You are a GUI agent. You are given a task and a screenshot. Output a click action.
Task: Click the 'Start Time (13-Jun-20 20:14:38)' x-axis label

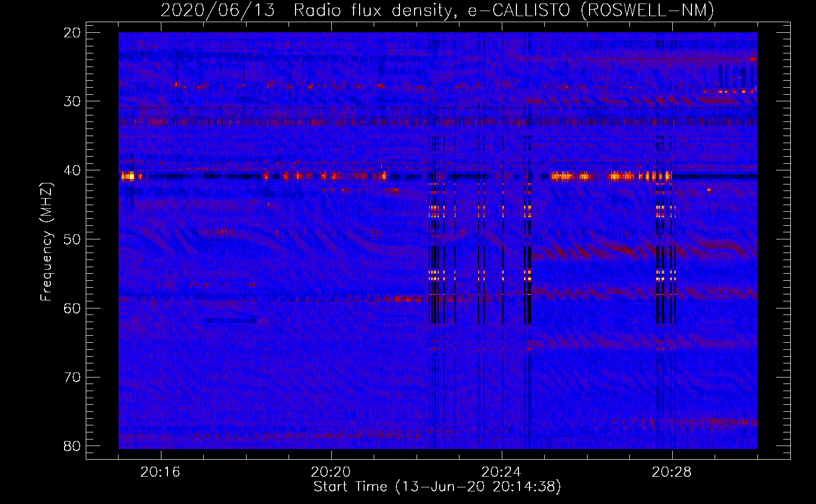pyautogui.click(x=437, y=487)
